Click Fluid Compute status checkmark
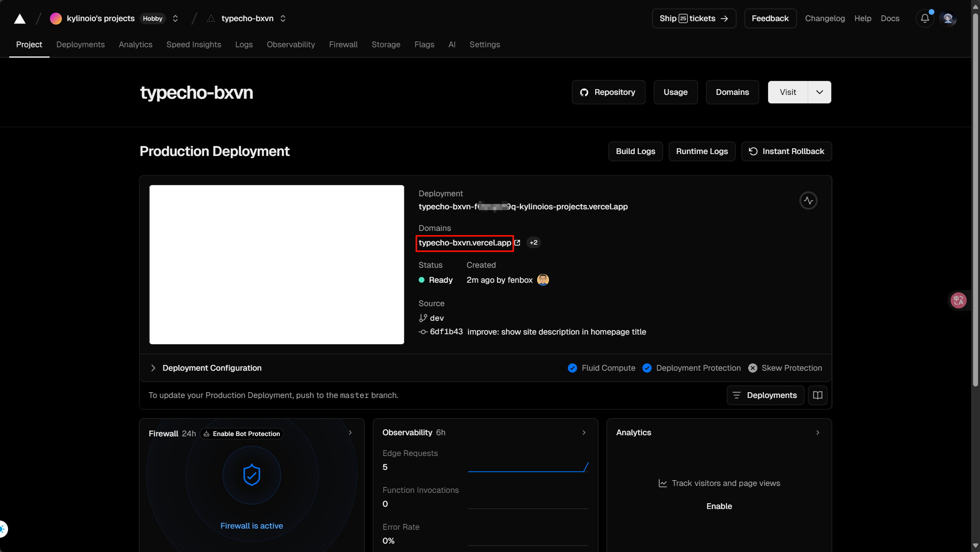The image size is (980, 552). pyautogui.click(x=572, y=368)
